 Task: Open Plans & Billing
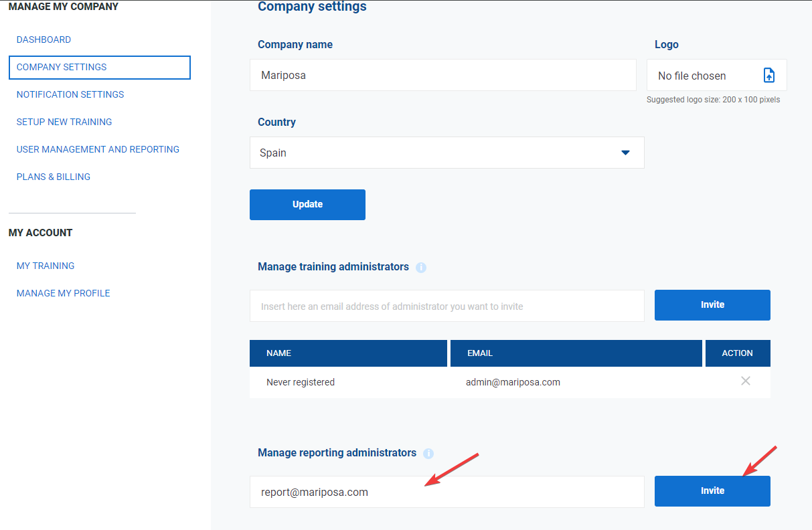pos(54,177)
